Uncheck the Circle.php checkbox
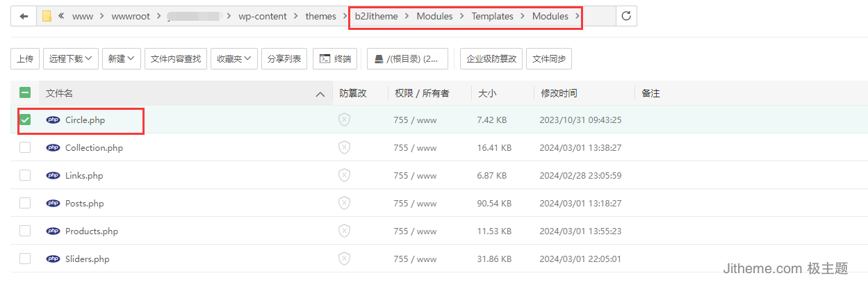This screenshot has height=294, width=868. (x=25, y=120)
